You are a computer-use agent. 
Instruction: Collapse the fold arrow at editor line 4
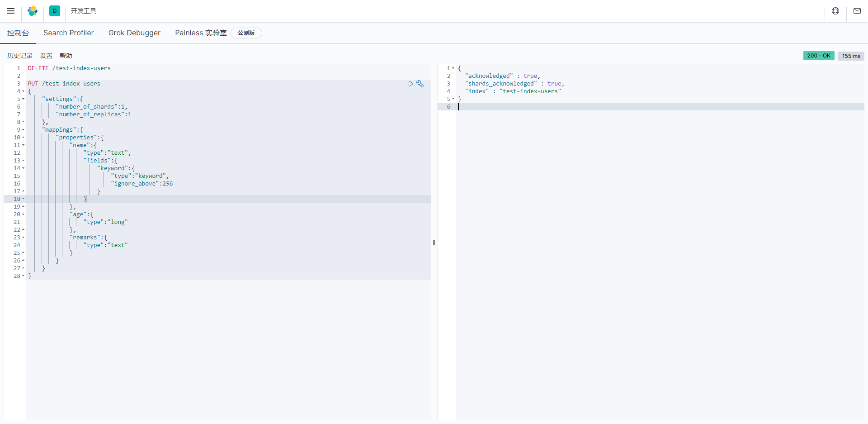click(x=24, y=91)
